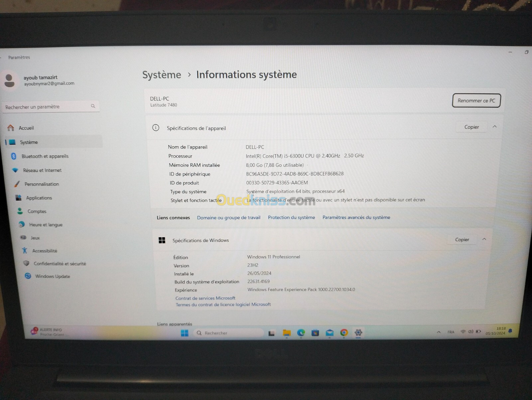The height and width of the screenshot is (400, 532).
Task: Open the Comptes person icon
Action: (x=20, y=211)
